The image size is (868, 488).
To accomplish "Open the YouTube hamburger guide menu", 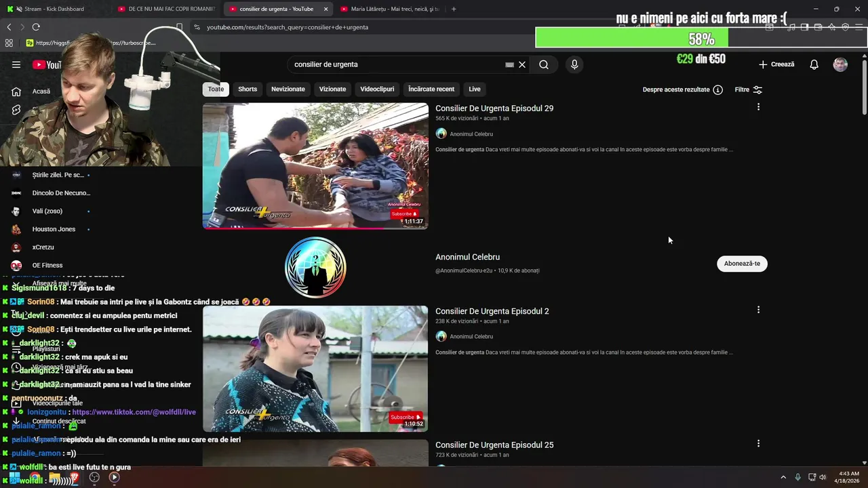I will [16, 64].
